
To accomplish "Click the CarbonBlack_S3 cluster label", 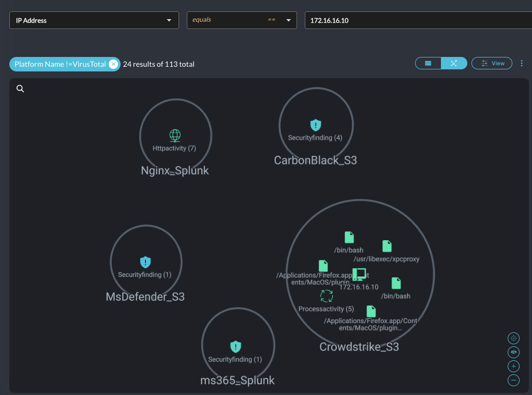I will click(x=316, y=160).
